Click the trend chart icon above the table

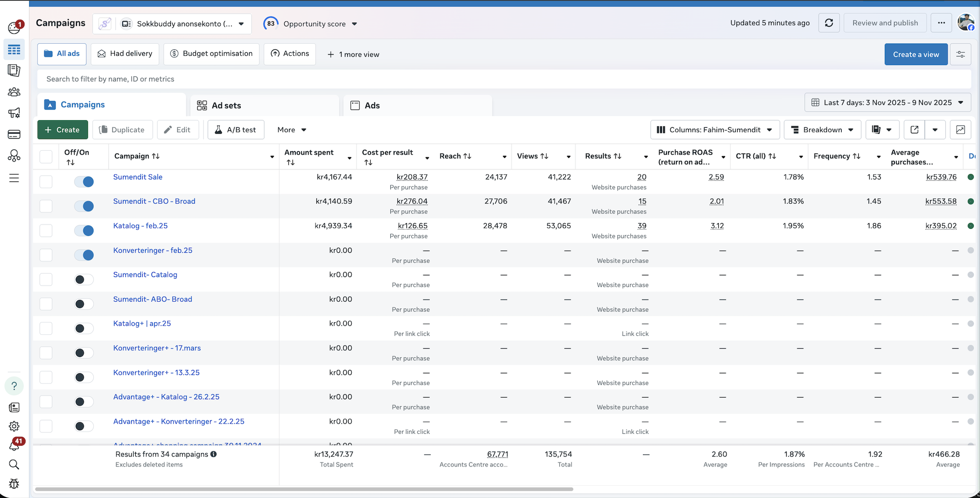(961, 130)
